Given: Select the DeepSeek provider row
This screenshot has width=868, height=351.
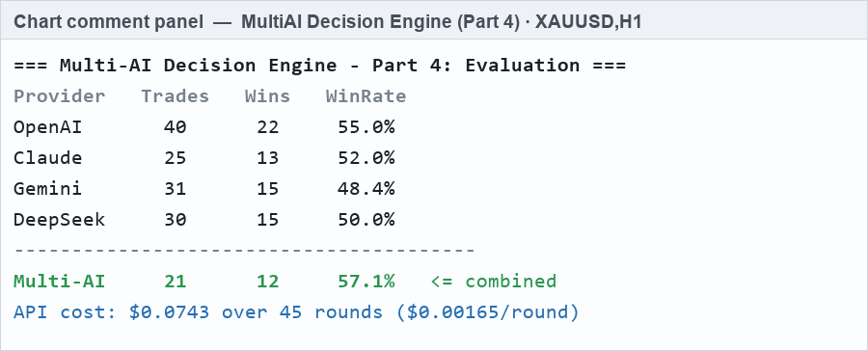Looking at the screenshot, I should click(204, 220).
